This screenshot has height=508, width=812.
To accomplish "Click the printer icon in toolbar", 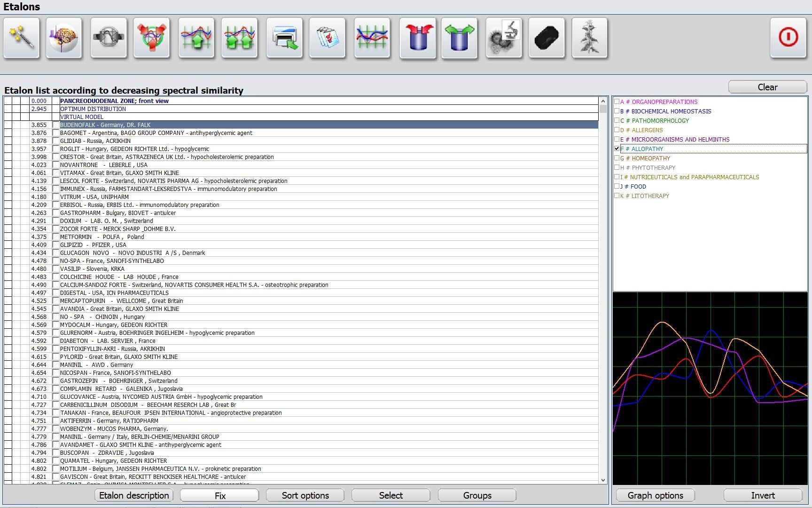I will 284,38.
